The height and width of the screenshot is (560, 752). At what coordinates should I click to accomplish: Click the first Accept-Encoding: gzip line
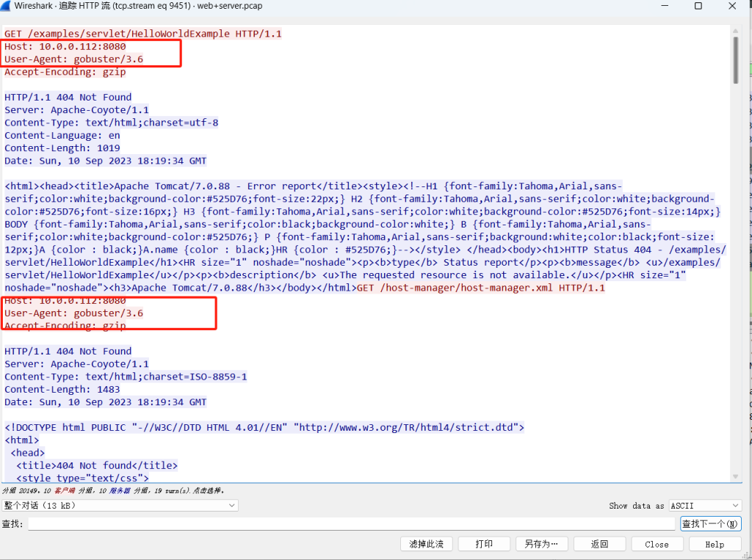point(65,72)
